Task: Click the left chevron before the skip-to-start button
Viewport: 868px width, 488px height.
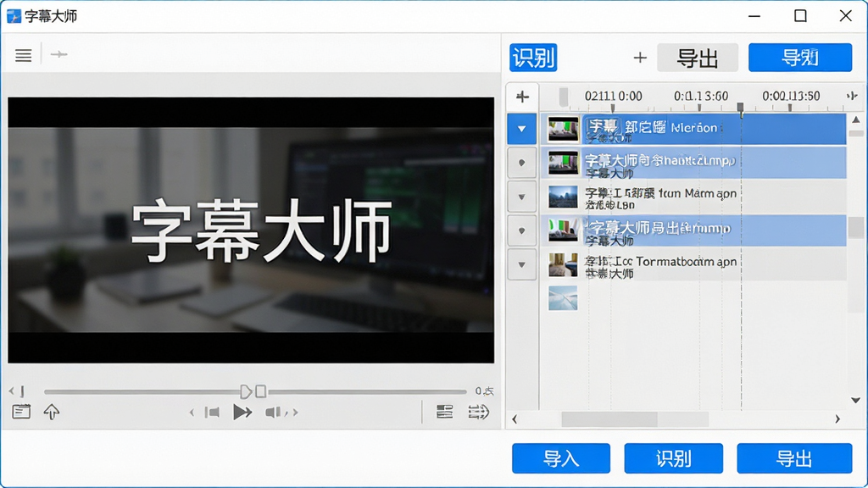Action: [x=192, y=413]
